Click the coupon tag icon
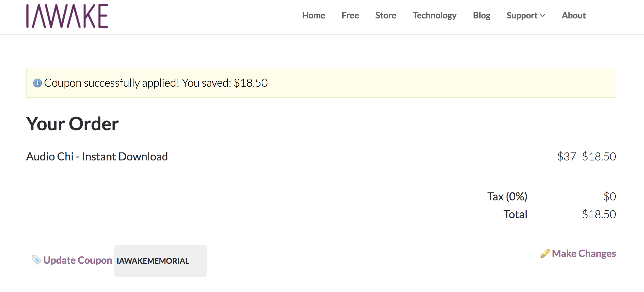Viewport: 644px width, 292px height. point(37,260)
